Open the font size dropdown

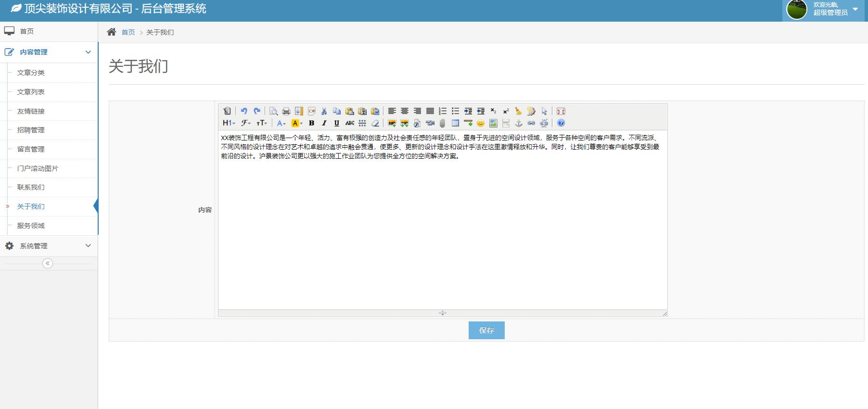pyautogui.click(x=262, y=123)
